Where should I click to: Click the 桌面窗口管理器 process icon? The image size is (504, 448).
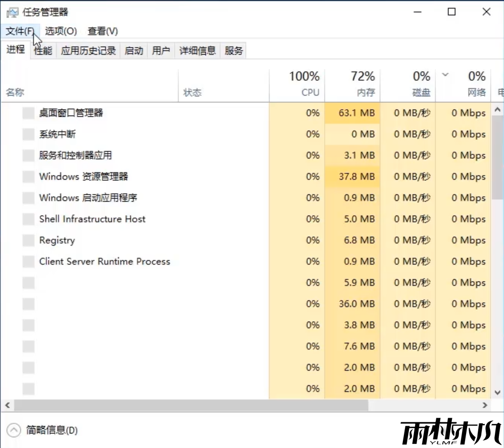tap(28, 113)
